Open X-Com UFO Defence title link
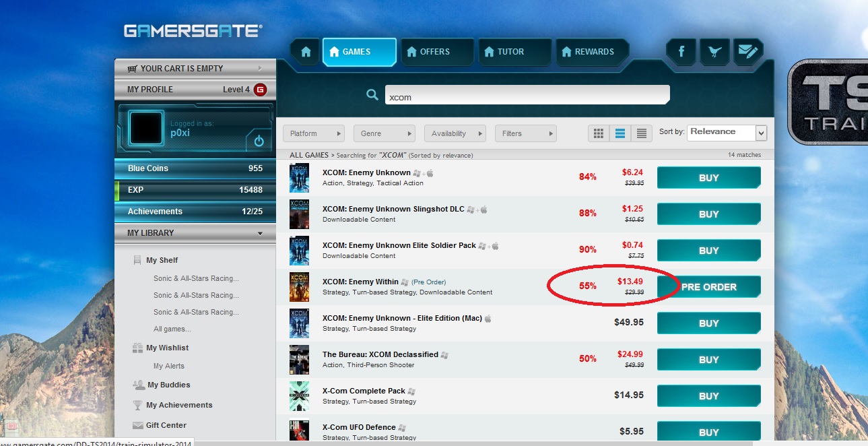 tap(359, 427)
